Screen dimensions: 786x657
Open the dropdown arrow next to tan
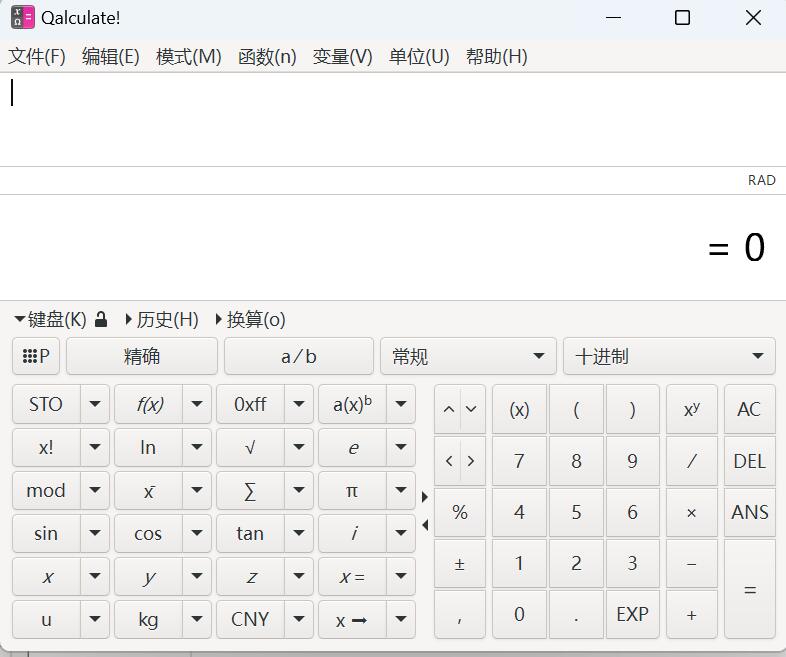299,533
